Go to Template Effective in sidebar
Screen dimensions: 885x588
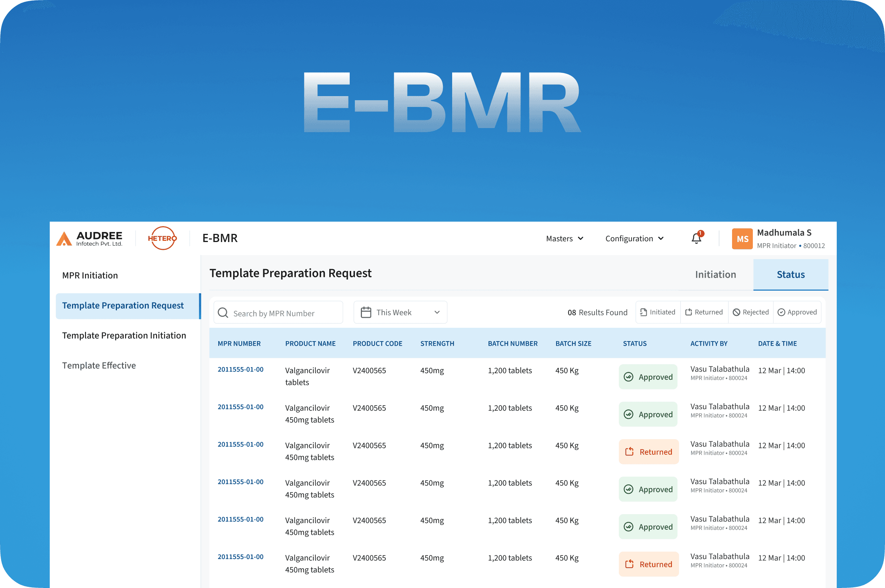(x=99, y=366)
